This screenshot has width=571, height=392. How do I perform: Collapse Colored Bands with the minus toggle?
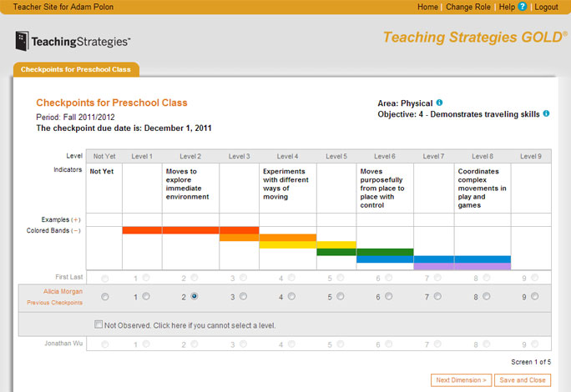click(x=76, y=231)
